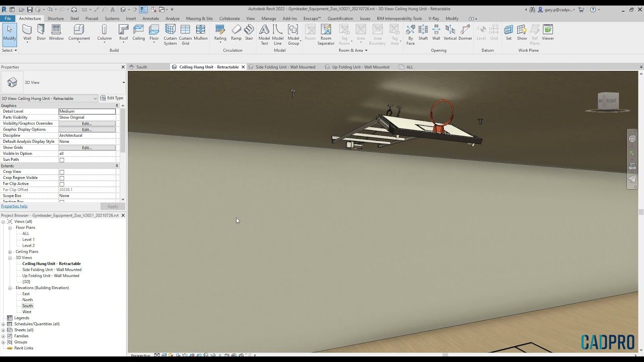Collapse the Floor Plans tree node
The height and width of the screenshot is (362, 644).
click(x=10, y=228)
